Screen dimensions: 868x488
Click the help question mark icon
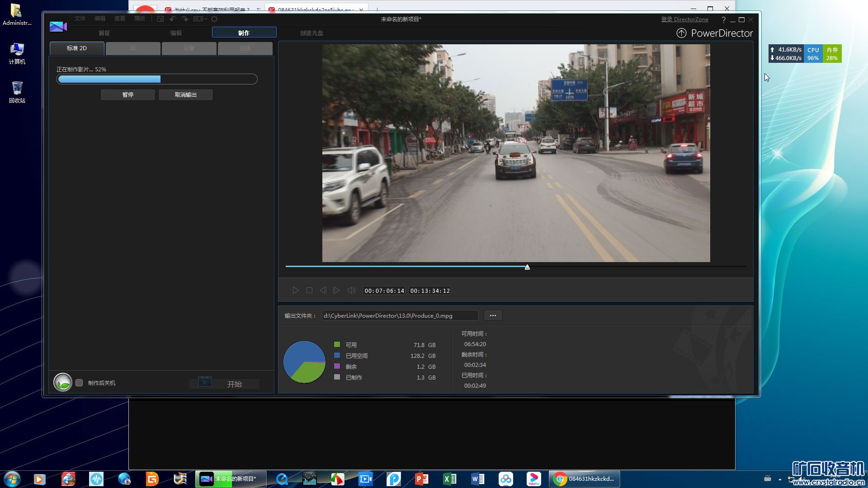723,19
